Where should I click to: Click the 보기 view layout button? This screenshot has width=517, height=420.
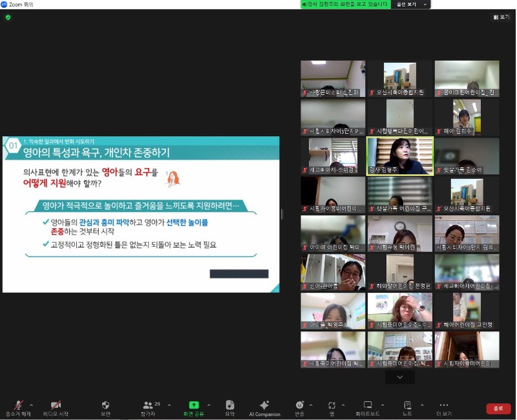(x=501, y=17)
